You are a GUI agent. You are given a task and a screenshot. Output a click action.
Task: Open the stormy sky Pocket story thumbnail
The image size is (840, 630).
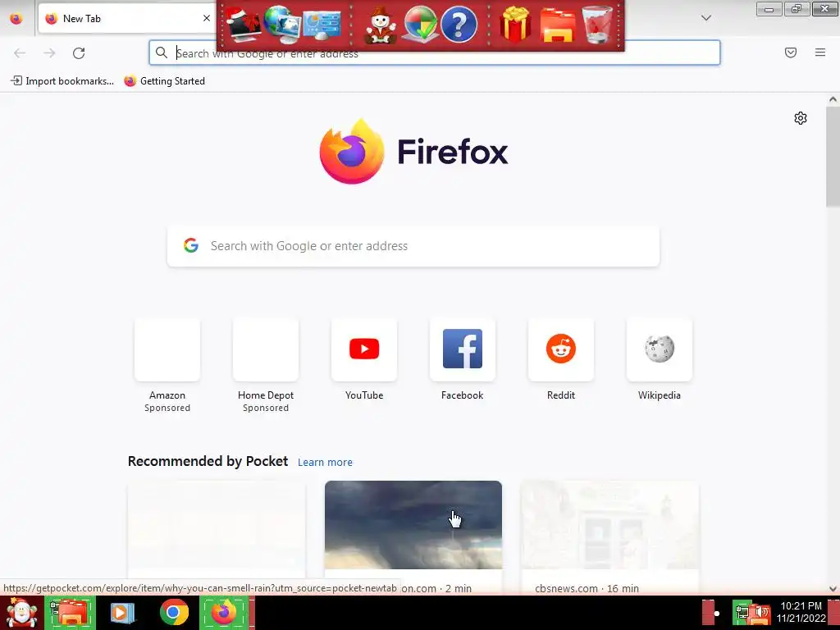[413, 524]
